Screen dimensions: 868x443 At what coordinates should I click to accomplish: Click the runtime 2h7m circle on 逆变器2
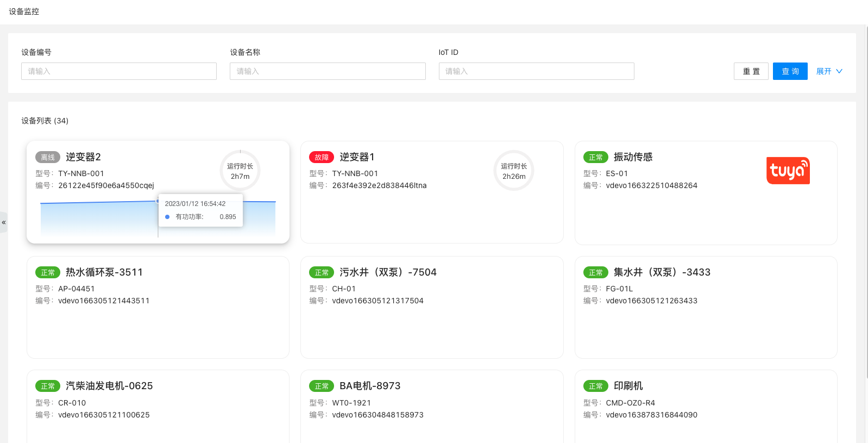(240, 171)
